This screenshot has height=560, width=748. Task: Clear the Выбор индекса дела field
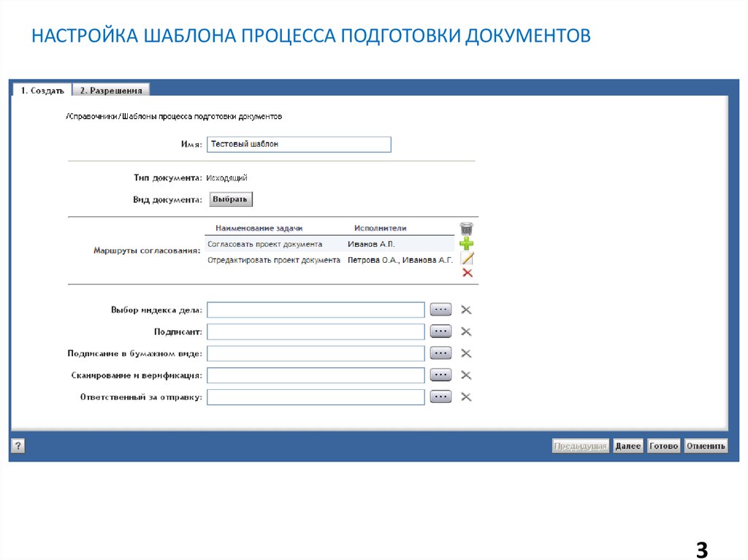pyautogui.click(x=465, y=309)
